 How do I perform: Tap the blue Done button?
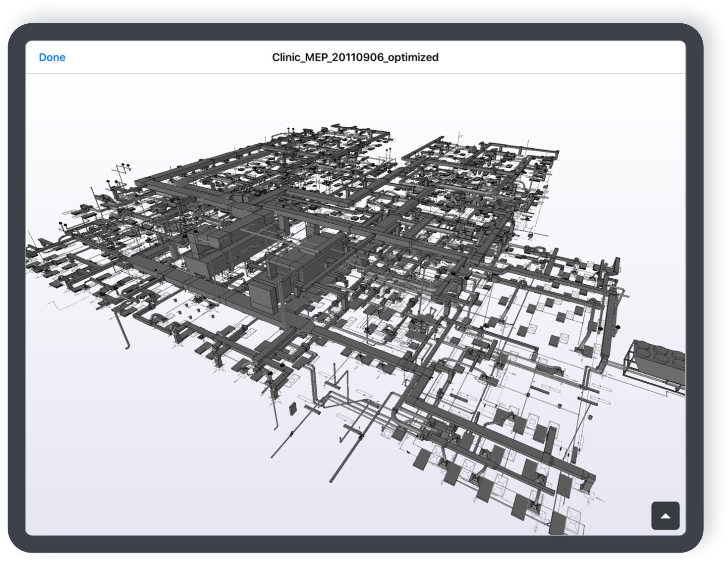pyautogui.click(x=52, y=57)
